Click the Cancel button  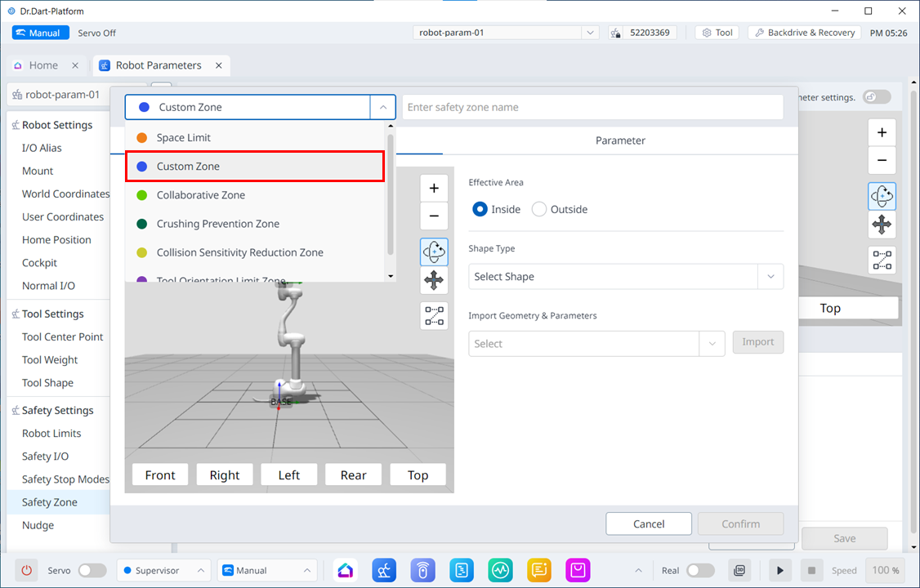coord(649,524)
